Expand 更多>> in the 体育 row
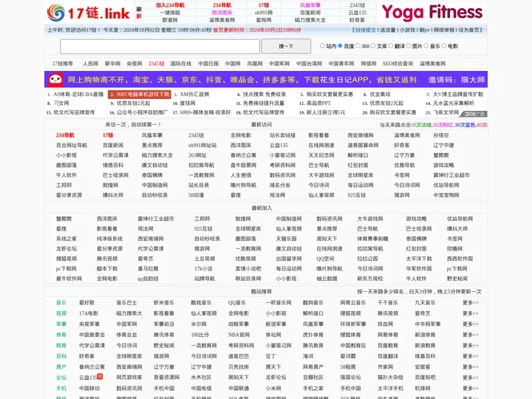 [470, 335]
